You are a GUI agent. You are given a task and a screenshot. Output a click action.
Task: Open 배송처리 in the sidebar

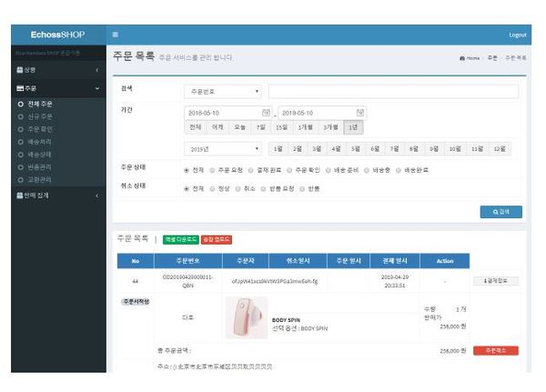click(x=39, y=142)
